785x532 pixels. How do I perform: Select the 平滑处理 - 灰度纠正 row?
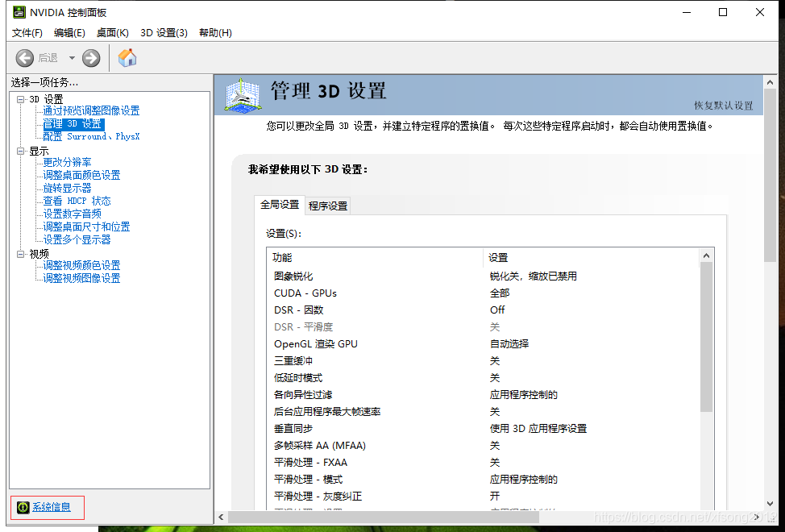coord(483,496)
